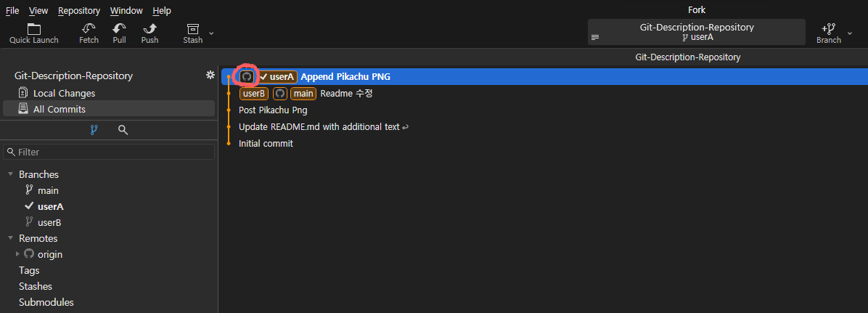868x313 pixels.
Task: Open repository settings gear in sidebar
Action: pos(210,76)
